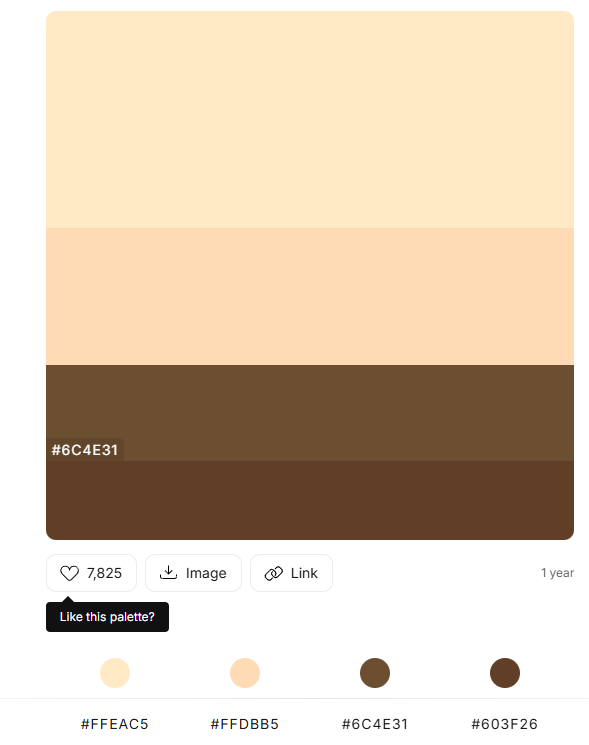The height and width of the screenshot is (745, 589).
Task: Select the top cream #FFEAC5 color band
Action: point(310,120)
